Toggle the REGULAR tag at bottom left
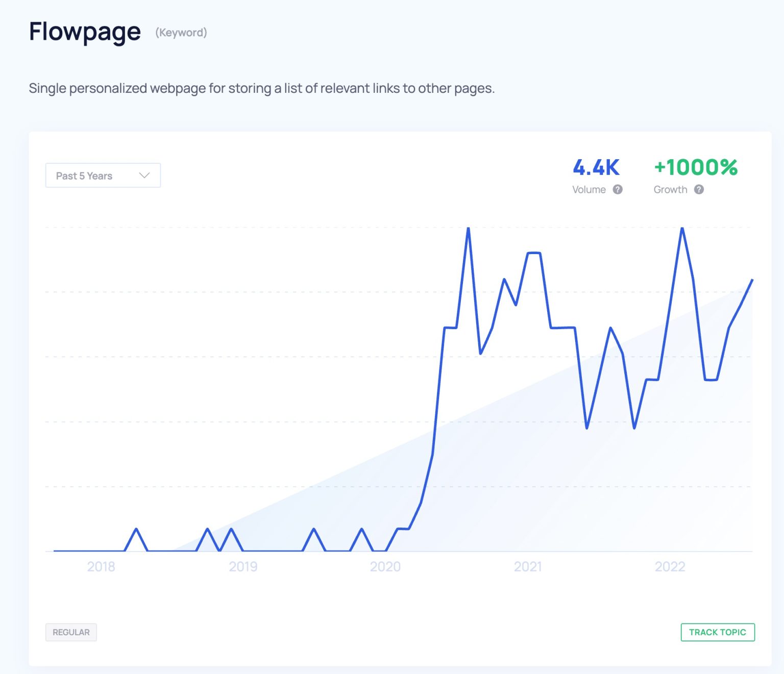 71,632
